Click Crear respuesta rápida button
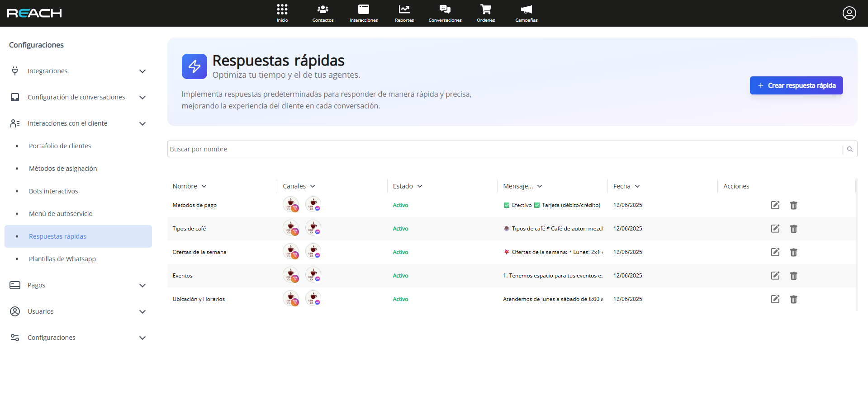The height and width of the screenshot is (409, 868). [x=796, y=85]
